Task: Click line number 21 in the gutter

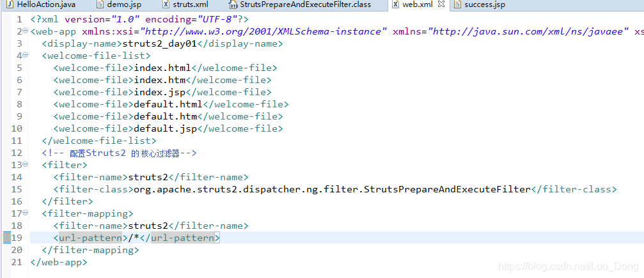Action: point(17,262)
